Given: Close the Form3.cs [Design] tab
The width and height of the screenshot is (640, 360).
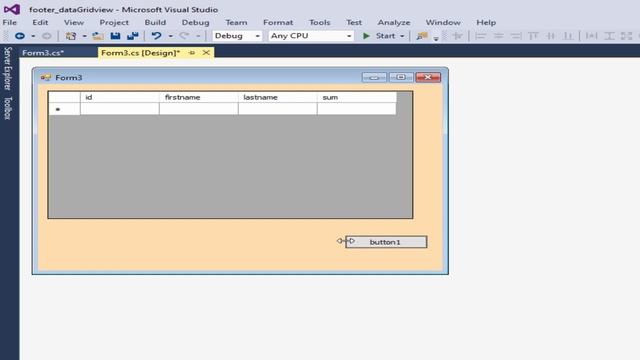Looking at the screenshot, I should (x=206, y=53).
